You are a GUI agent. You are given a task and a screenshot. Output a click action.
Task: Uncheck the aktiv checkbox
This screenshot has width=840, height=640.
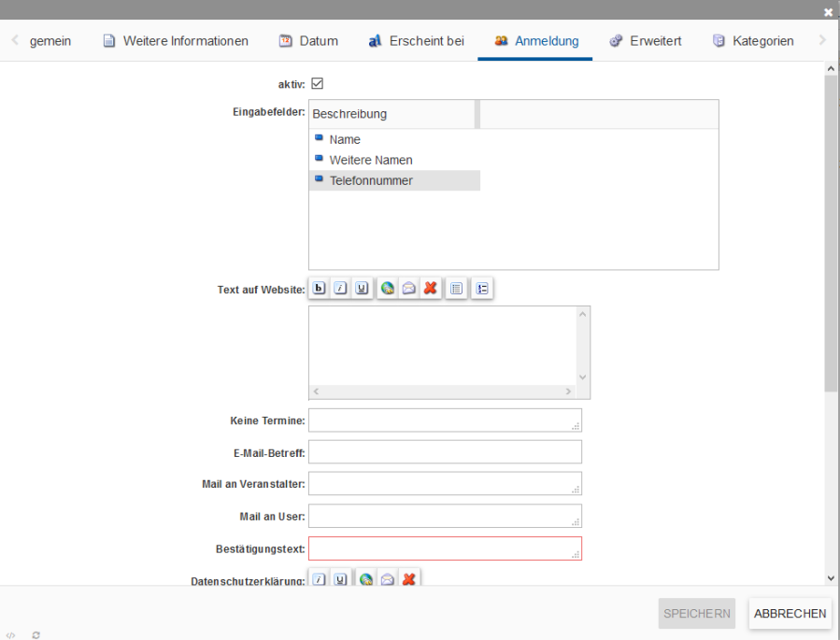317,84
